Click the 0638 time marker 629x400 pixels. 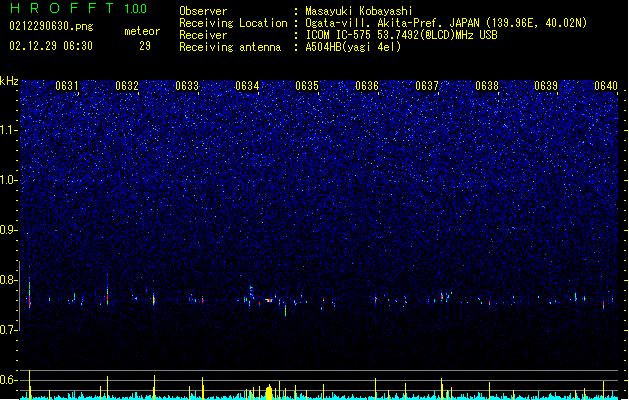(487, 86)
